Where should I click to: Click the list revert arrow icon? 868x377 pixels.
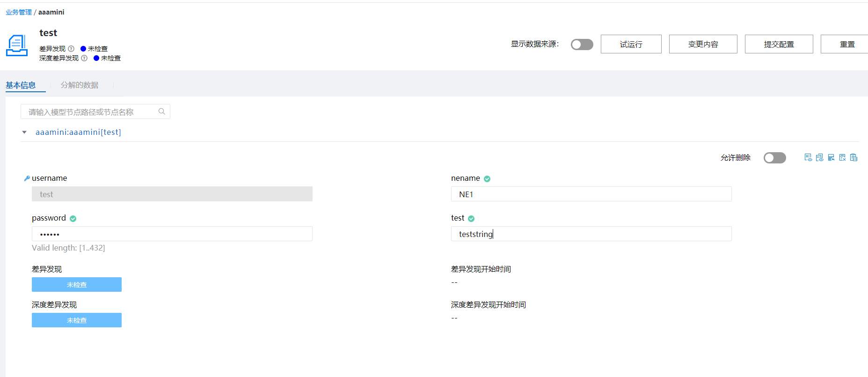831,157
